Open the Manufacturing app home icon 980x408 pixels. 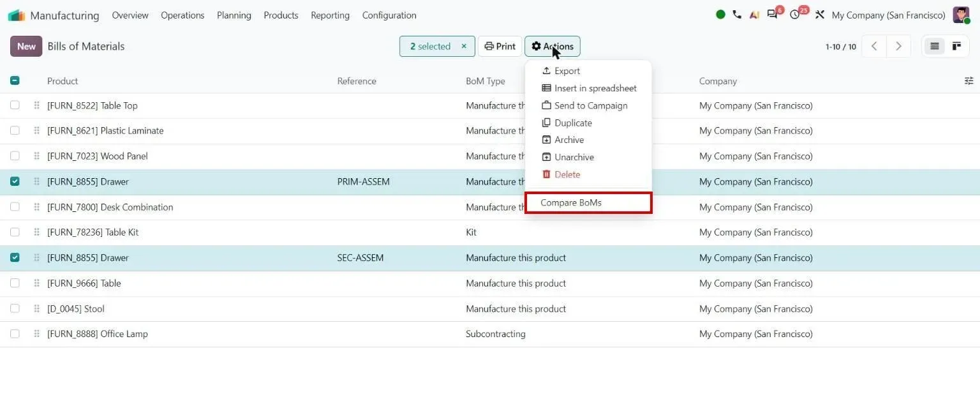tap(17, 15)
